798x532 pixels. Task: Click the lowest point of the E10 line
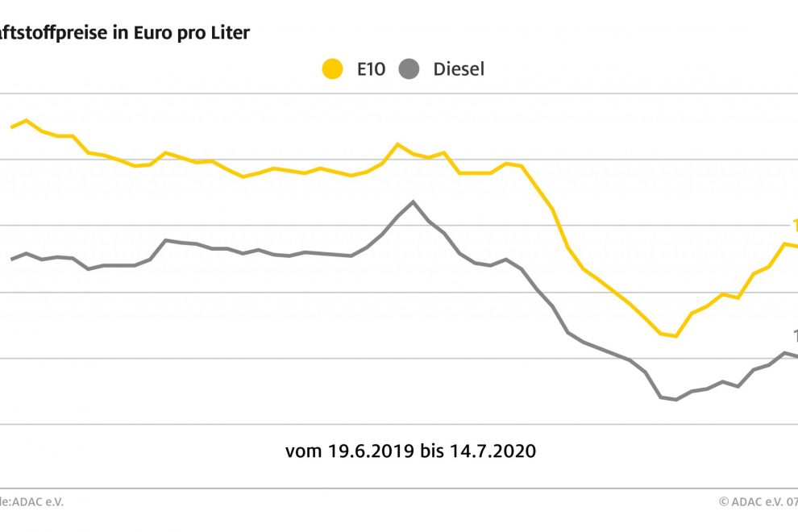coord(675,336)
